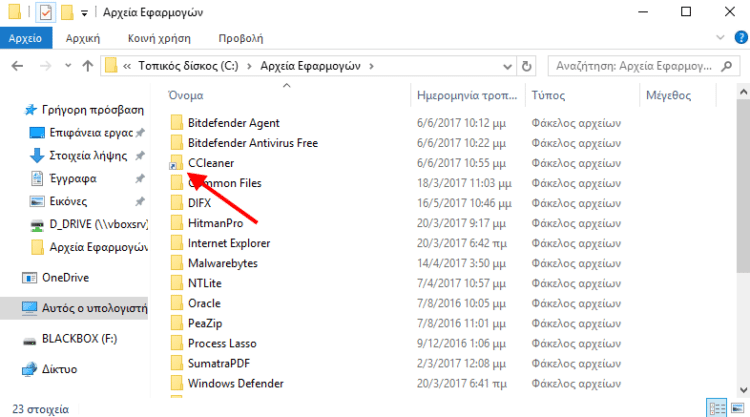Click the scrollbar down arrow
The width and height of the screenshot is (750, 417).
pyautogui.click(x=743, y=390)
